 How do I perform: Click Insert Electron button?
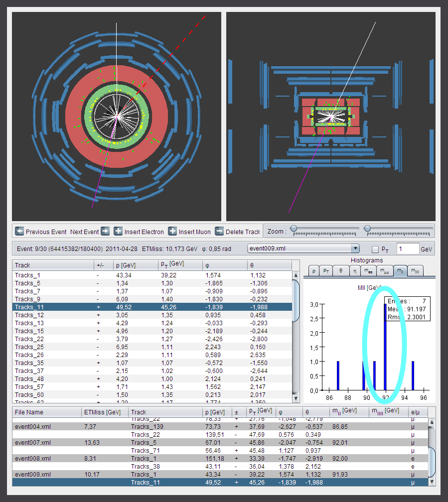tap(139, 232)
